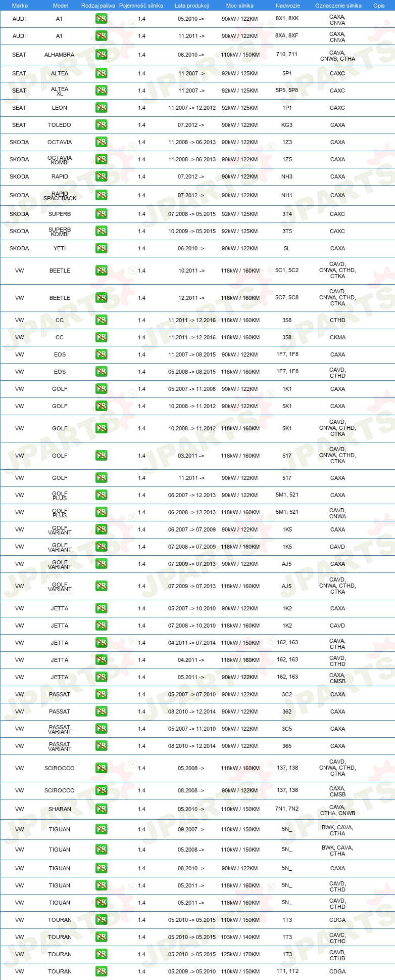Click the Opis column header
Screen dimensions: 395x980
point(379,6)
